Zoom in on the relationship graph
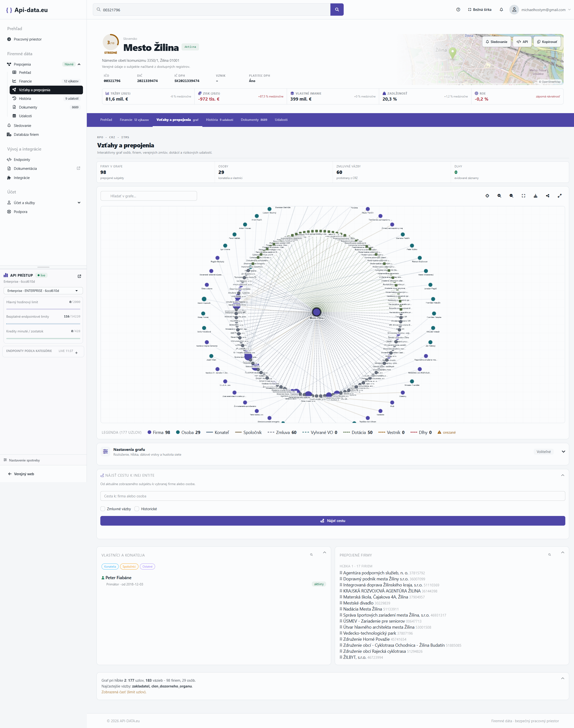This screenshot has height=728, width=574. 499,196
